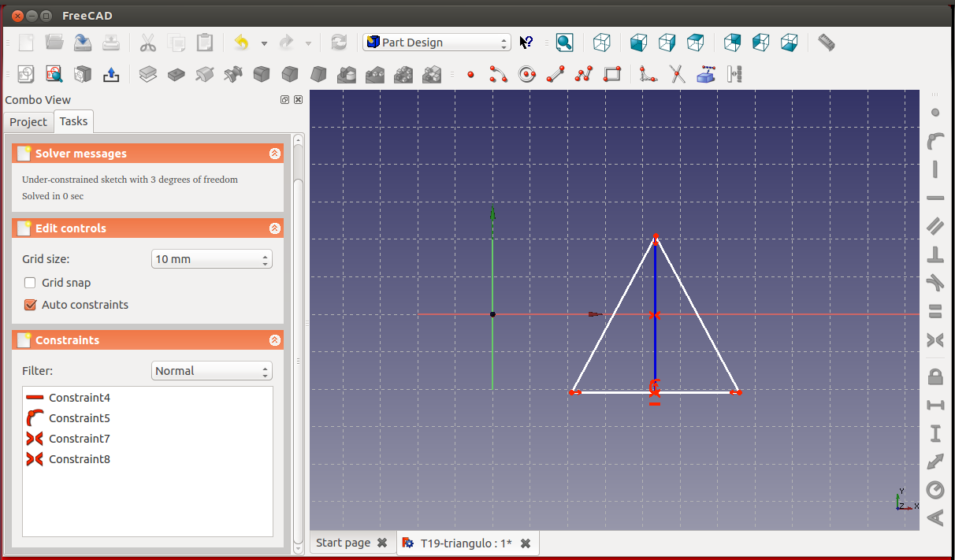Open the constraints Filter dropdown
955x560 pixels.
tap(211, 371)
